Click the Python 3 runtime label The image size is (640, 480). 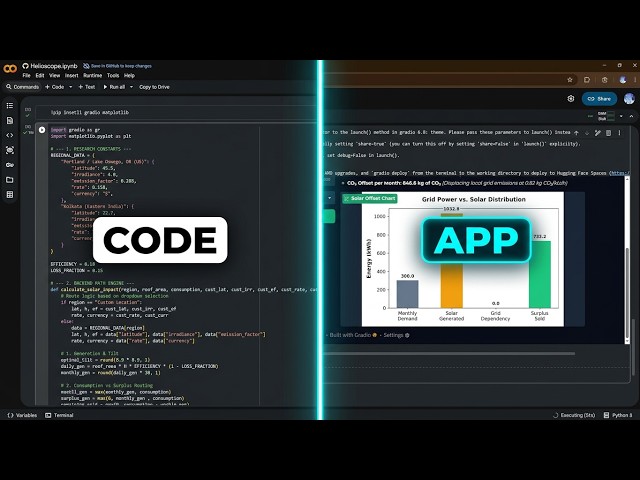tap(618, 415)
